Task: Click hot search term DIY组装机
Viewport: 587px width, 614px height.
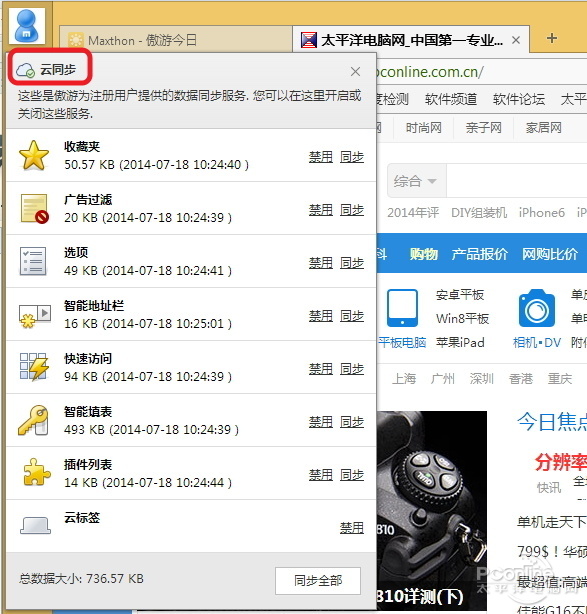Action: 479,213
